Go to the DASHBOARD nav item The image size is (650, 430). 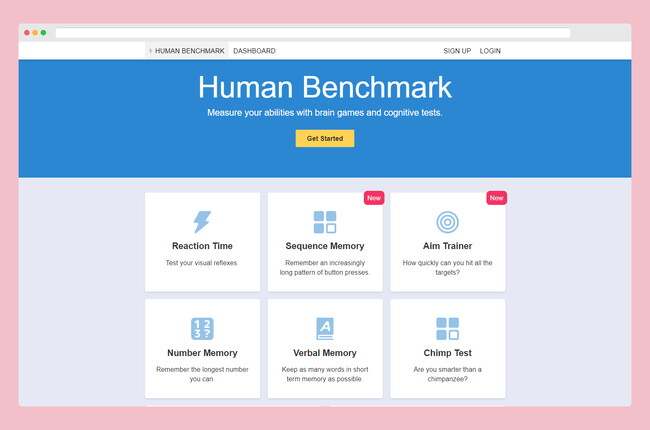tap(254, 51)
